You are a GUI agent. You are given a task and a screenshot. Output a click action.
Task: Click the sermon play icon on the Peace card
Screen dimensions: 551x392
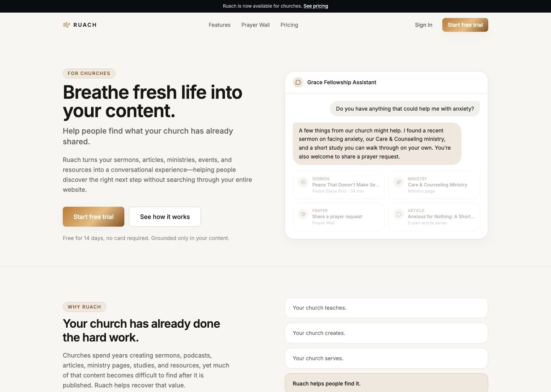tap(303, 182)
